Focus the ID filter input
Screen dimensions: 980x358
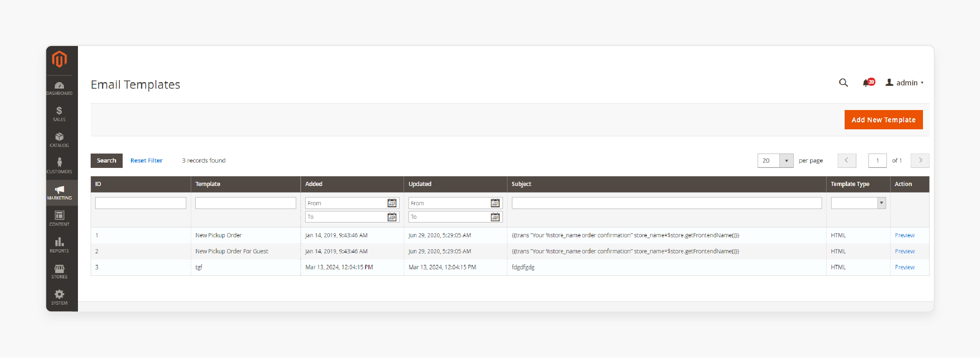141,203
